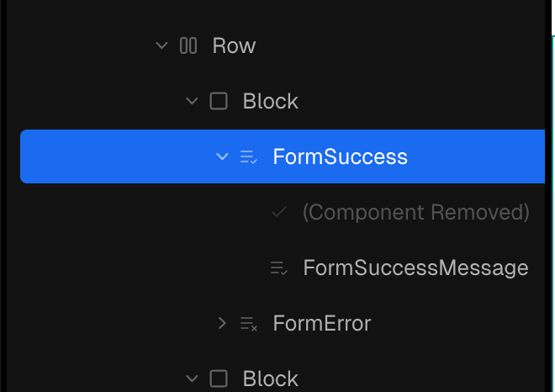The width and height of the screenshot is (555, 392).
Task: Select the first Block layer
Action: 271,101
